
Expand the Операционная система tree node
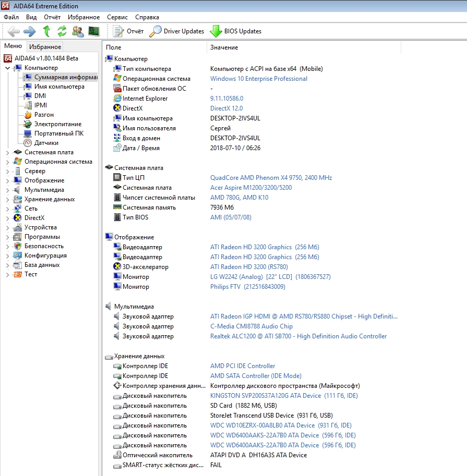coord(8,162)
